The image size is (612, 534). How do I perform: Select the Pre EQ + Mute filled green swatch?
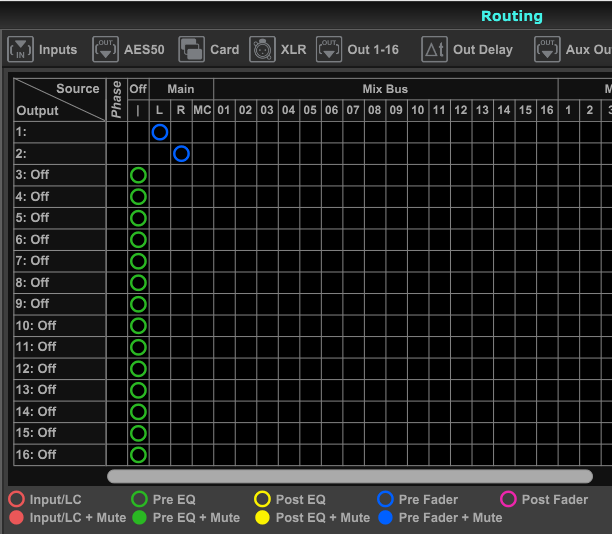pos(139,517)
